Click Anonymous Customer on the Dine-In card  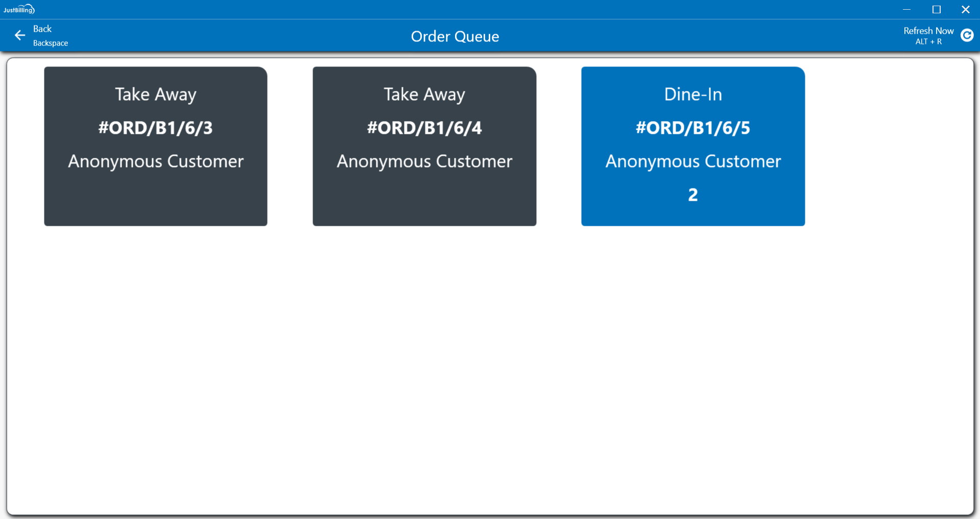tap(692, 161)
